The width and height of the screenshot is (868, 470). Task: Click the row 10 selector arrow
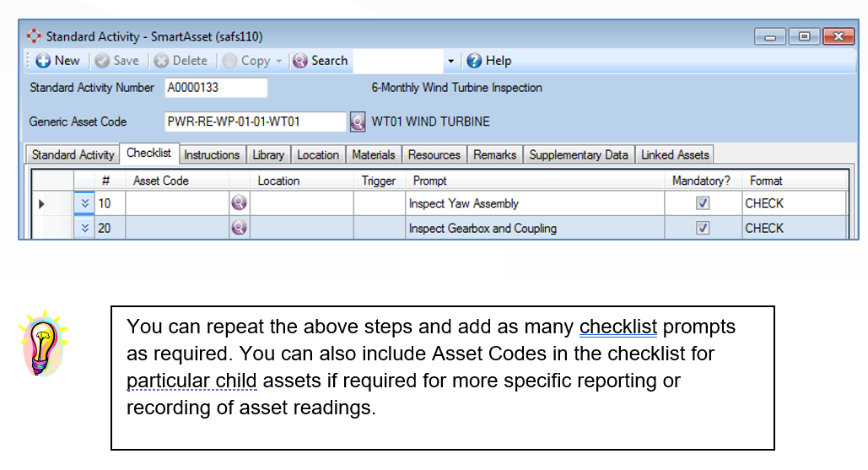point(41,203)
